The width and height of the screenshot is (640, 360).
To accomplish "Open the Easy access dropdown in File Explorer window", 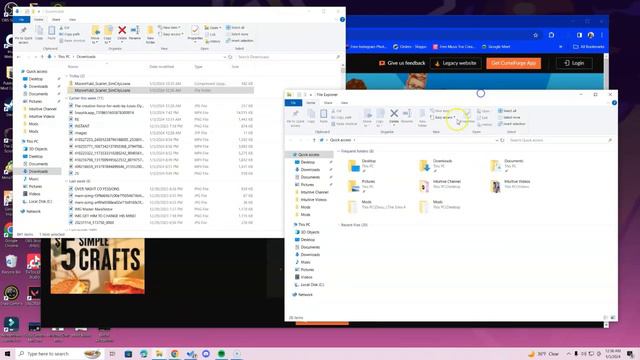I will pyautogui.click(x=443, y=117).
